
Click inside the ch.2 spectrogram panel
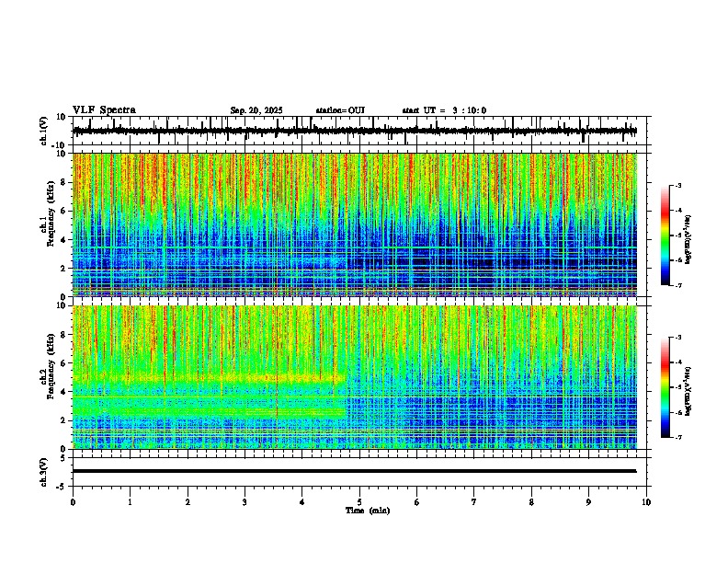[x=355, y=377]
